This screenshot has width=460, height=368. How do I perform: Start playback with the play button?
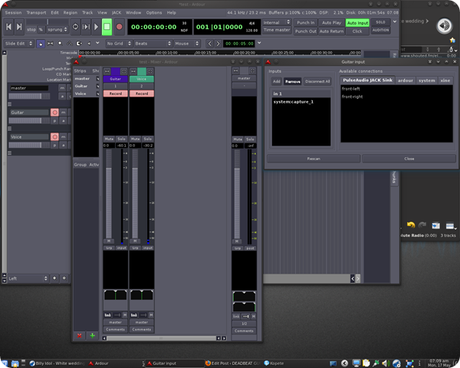pyautogui.click(x=96, y=27)
